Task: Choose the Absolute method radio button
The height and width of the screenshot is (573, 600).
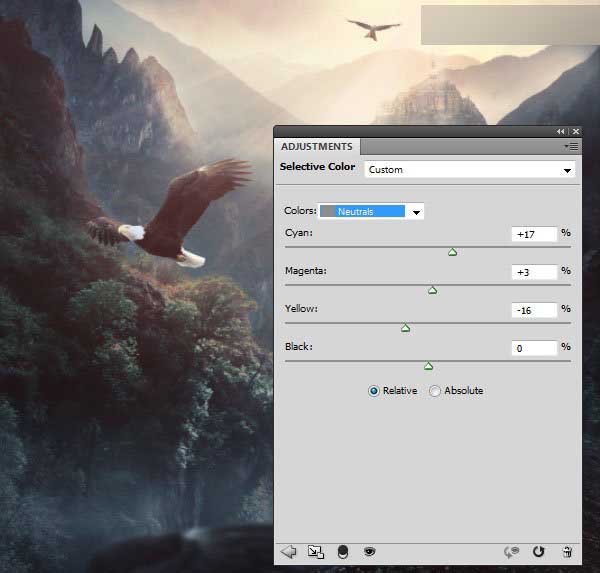Action: point(435,391)
